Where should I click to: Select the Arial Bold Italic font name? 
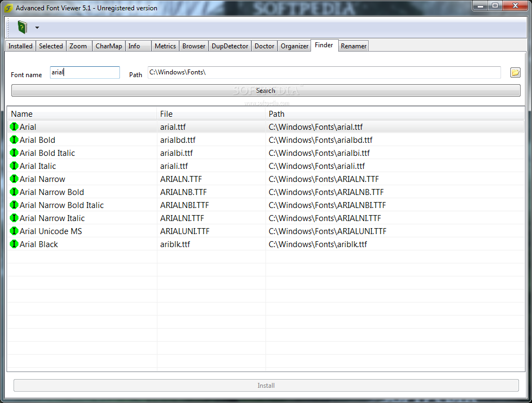point(47,153)
